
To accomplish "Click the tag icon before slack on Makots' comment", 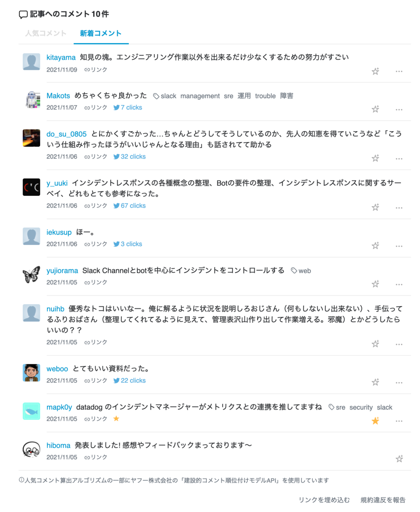I will click(x=155, y=96).
